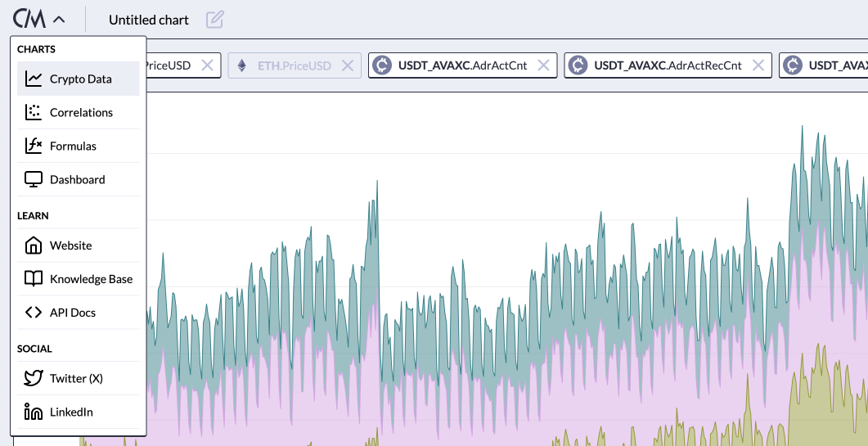Image resolution: width=868 pixels, height=446 pixels.
Task: Click the Twitter bird icon
Action: point(34,378)
